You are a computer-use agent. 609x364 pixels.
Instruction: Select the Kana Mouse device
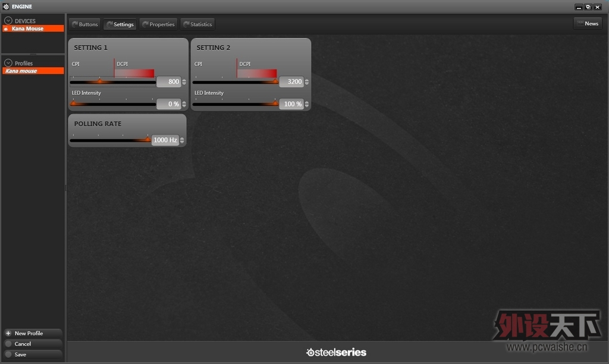click(x=33, y=29)
